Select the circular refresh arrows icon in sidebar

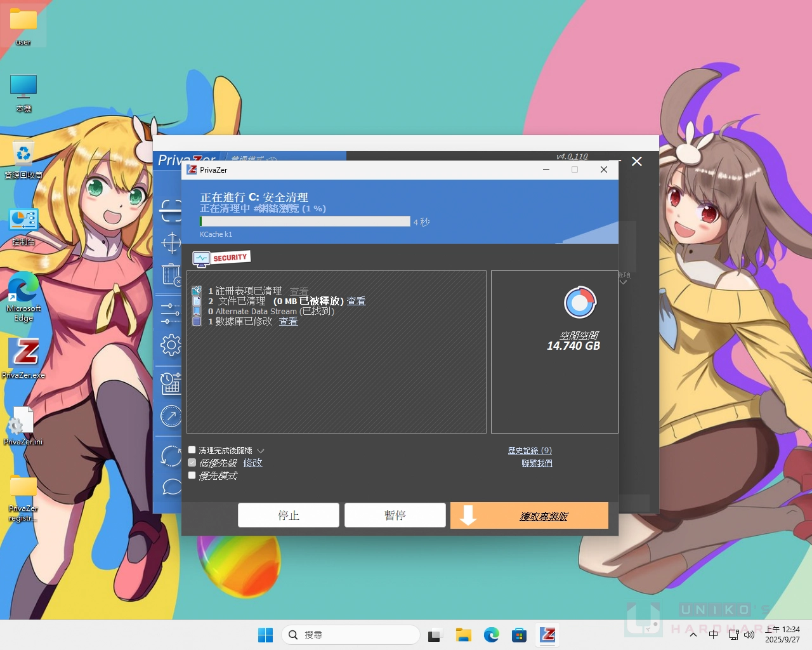pyautogui.click(x=171, y=456)
